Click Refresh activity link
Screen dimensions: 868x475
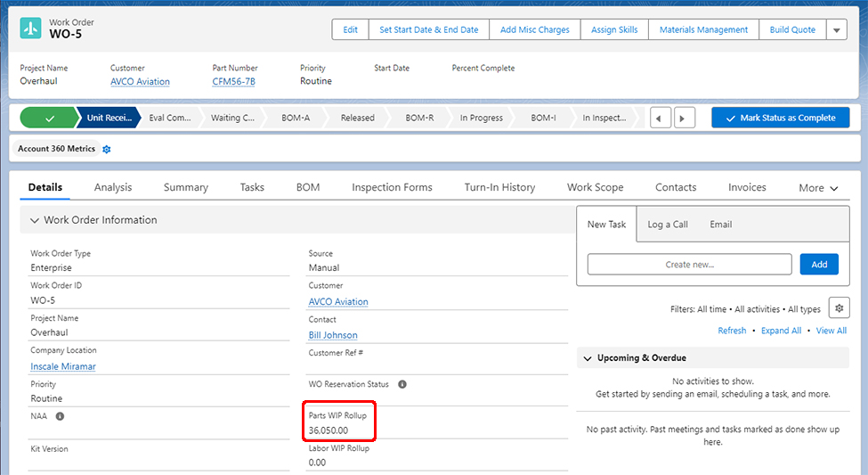click(732, 331)
